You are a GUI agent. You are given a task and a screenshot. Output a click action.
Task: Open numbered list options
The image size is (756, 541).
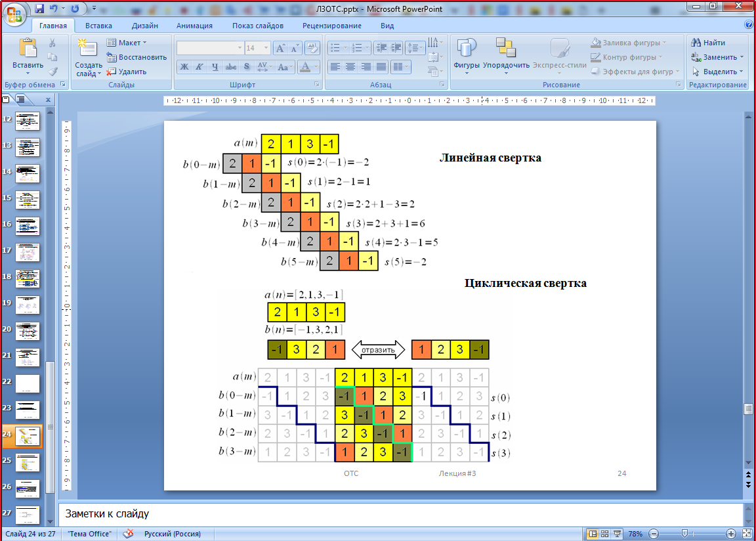tap(360, 48)
